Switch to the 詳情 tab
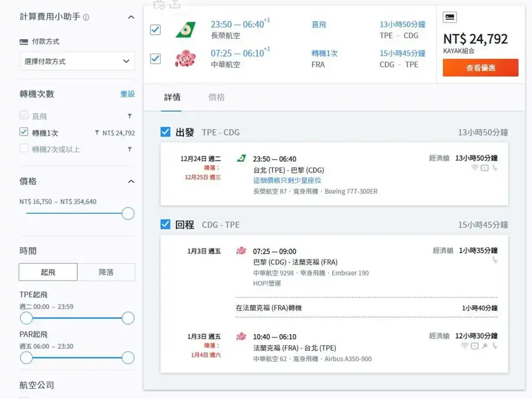The height and width of the screenshot is (399, 532). click(x=172, y=97)
